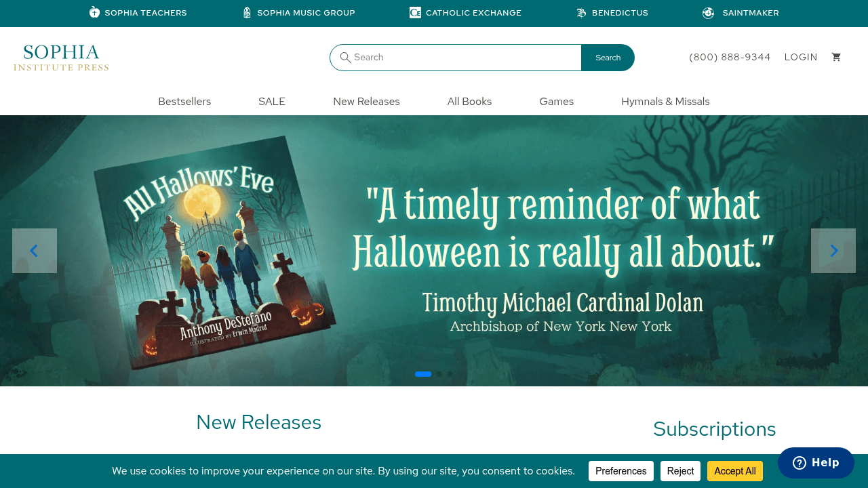Open the Hymnals & Missals menu
This screenshot has height=488, width=868.
665,102
